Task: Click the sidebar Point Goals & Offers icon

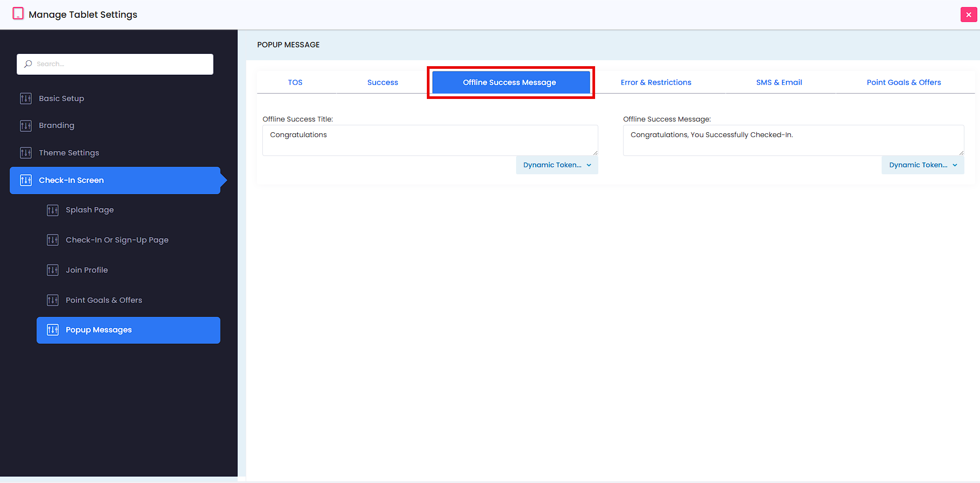Action: tap(53, 300)
